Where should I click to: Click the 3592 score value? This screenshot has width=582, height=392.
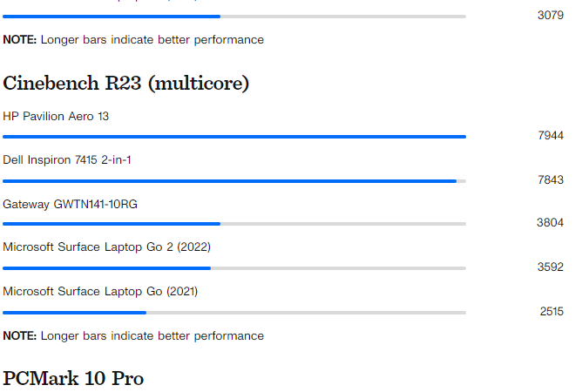(x=550, y=267)
